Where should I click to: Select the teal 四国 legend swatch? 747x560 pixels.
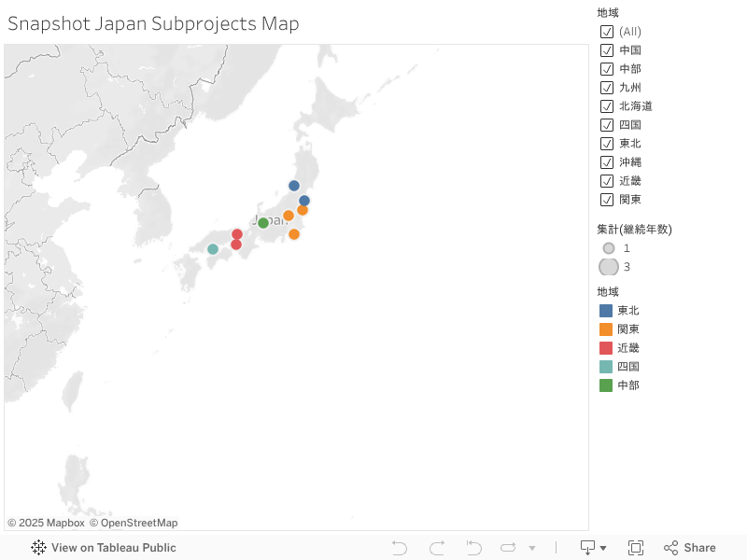coord(605,367)
